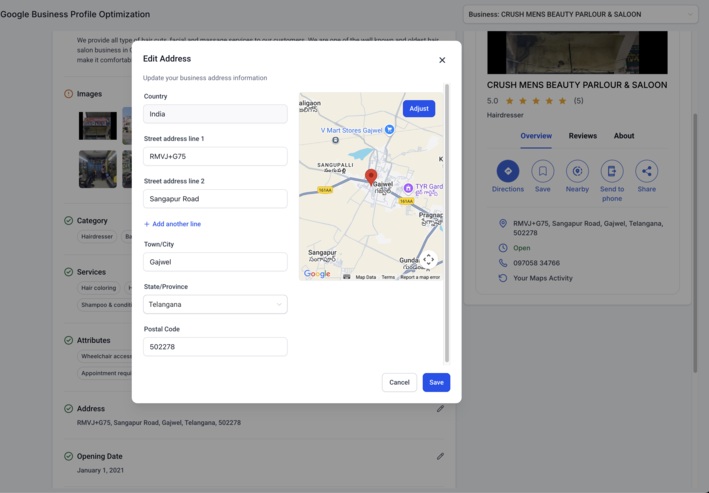The height and width of the screenshot is (493, 709).
Task: Edit Street address line 1 field
Action: pos(215,156)
